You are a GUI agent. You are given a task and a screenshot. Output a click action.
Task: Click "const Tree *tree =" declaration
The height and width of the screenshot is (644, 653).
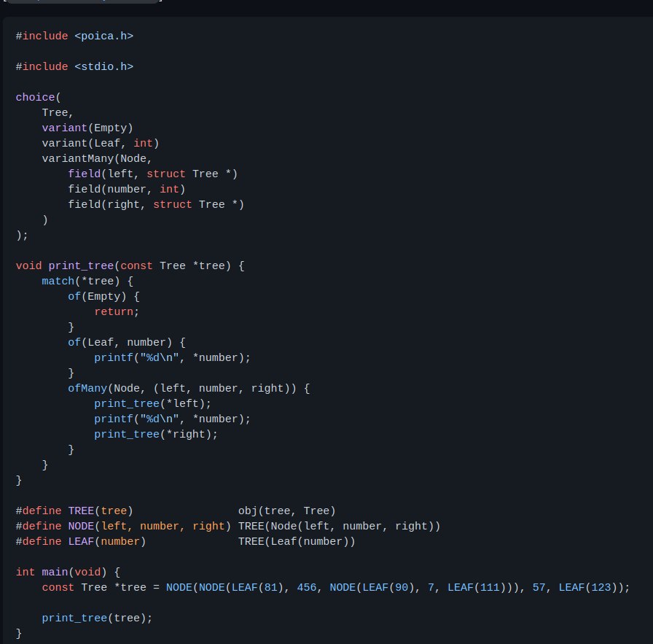coord(101,588)
